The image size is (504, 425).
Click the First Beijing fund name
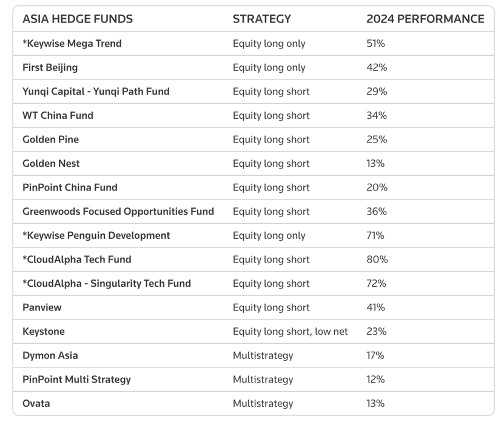pos(50,67)
